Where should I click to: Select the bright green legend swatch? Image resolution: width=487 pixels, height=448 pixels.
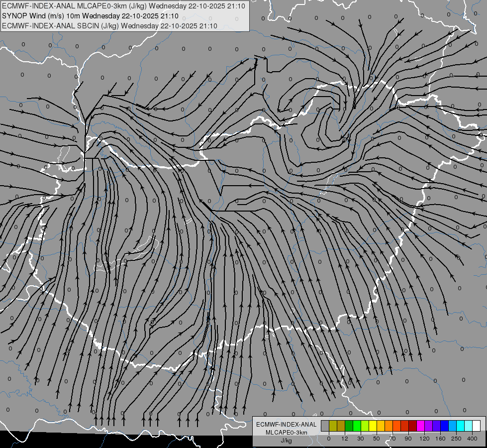(x=357, y=426)
